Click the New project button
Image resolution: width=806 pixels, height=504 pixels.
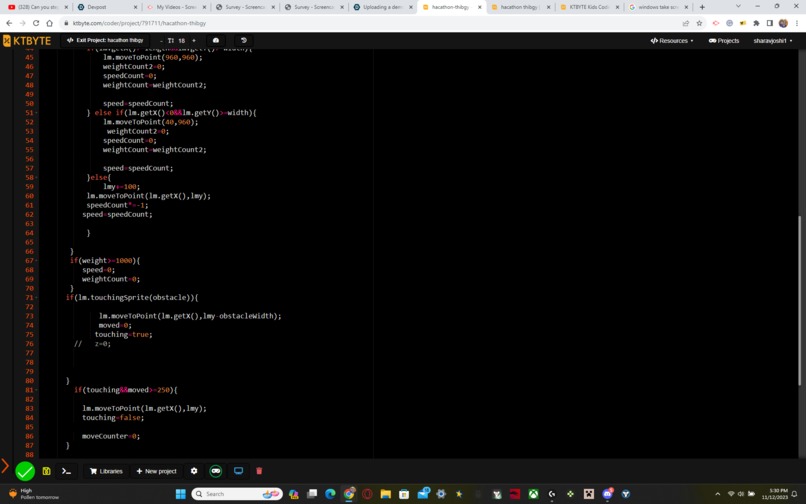click(x=156, y=471)
